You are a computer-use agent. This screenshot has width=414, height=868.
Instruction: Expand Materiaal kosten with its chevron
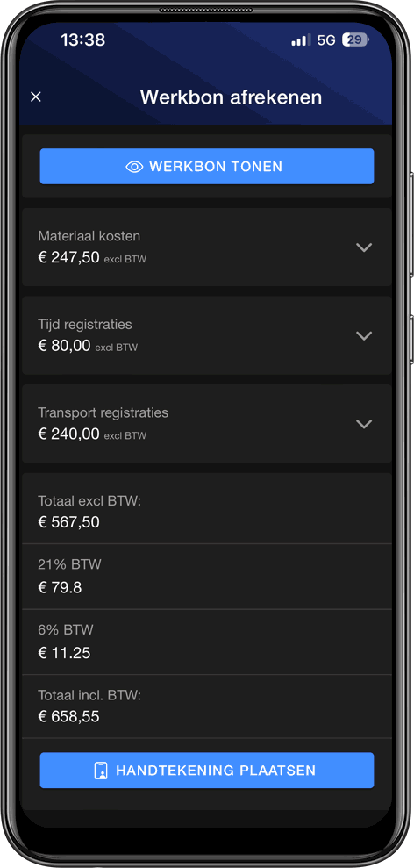tap(364, 247)
